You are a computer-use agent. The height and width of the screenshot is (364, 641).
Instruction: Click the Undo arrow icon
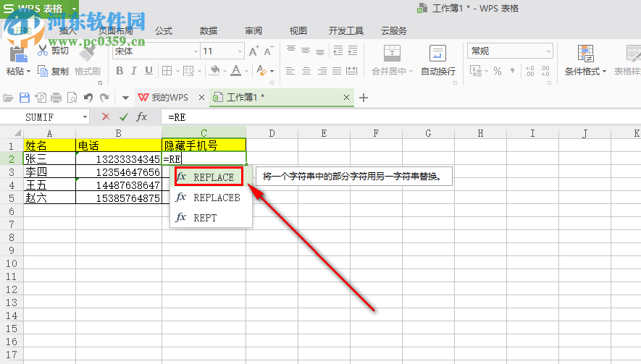[x=88, y=98]
